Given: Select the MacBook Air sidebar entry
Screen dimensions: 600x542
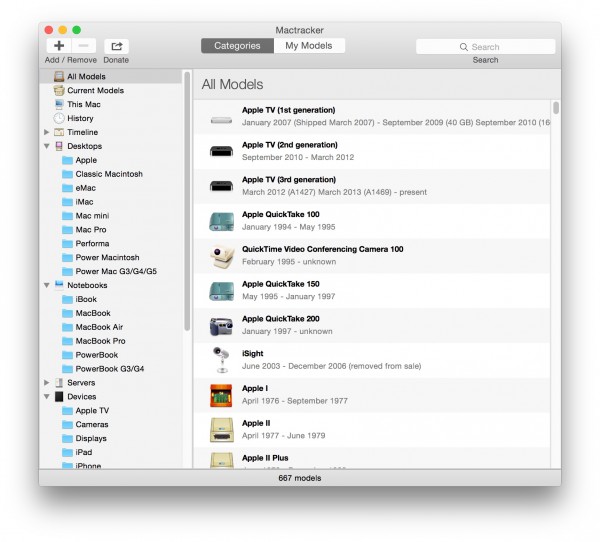Looking at the screenshot, I should click(93, 327).
